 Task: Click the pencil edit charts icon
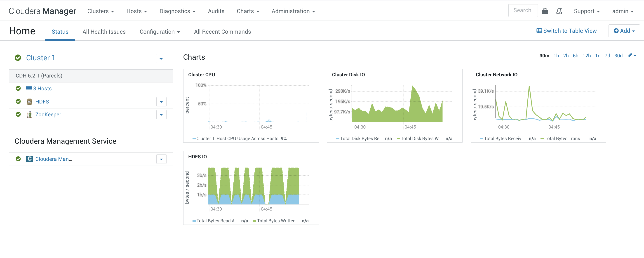coord(630,56)
